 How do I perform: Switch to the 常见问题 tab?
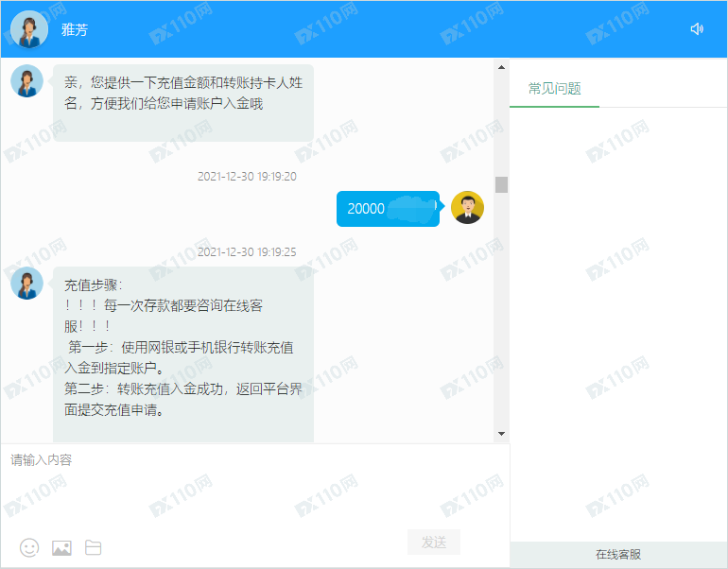click(554, 89)
